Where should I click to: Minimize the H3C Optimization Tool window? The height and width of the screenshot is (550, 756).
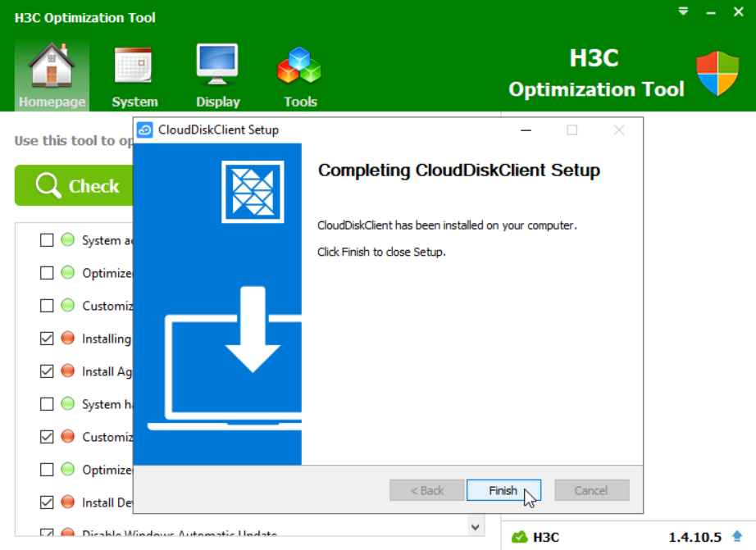711,13
